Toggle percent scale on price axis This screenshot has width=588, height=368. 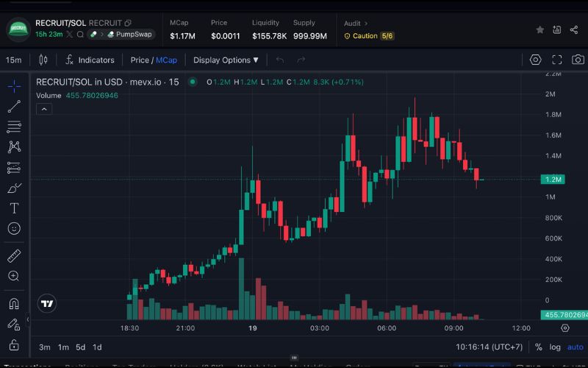tap(538, 347)
